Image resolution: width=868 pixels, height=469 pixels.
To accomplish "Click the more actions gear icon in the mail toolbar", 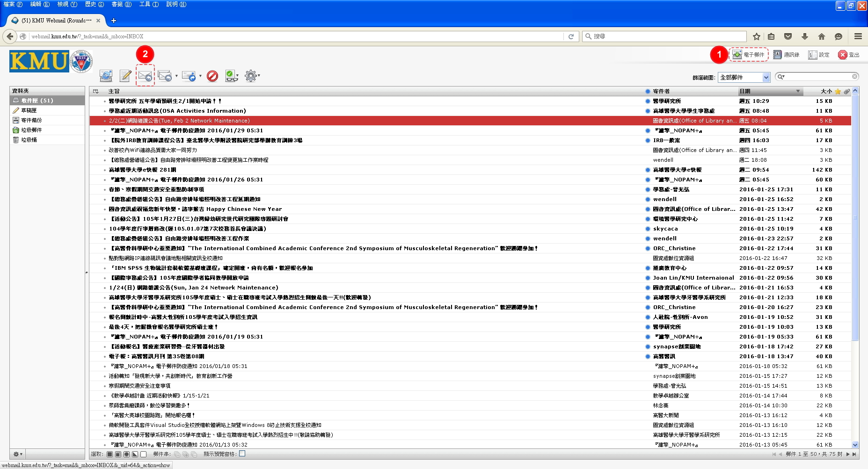I will [x=251, y=76].
